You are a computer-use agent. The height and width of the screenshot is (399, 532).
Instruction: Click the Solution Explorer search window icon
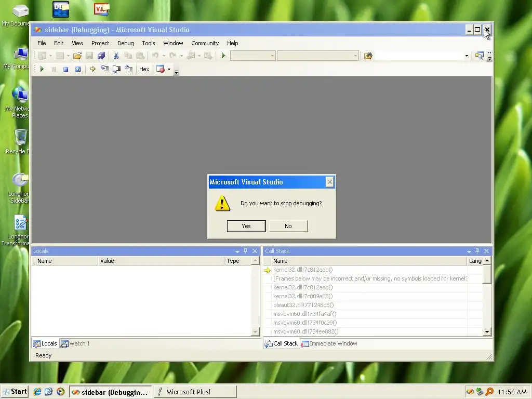(479, 56)
